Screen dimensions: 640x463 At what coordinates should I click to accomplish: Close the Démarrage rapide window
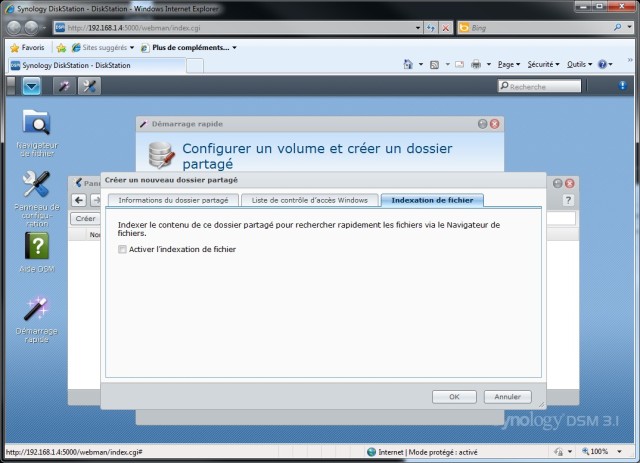(495, 124)
